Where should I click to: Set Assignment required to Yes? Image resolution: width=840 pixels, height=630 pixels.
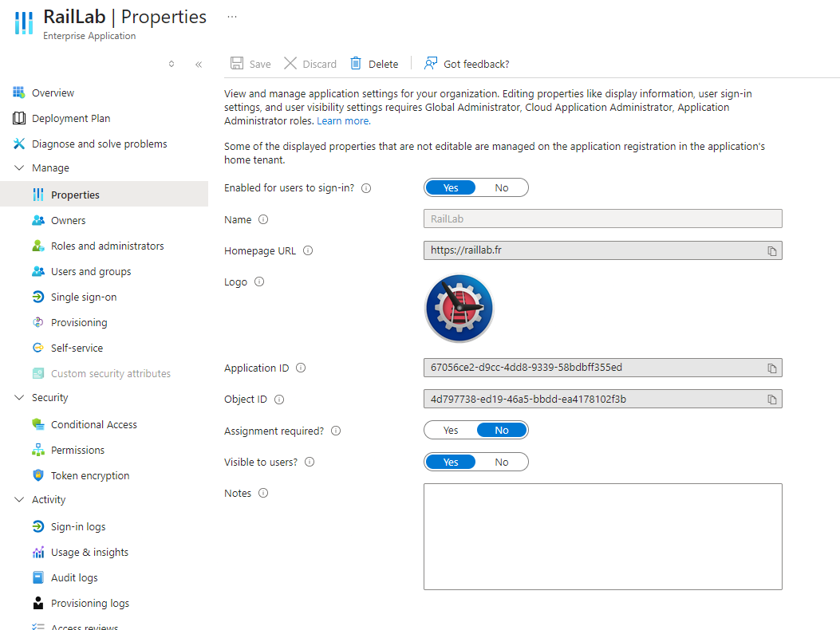(451, 431)
